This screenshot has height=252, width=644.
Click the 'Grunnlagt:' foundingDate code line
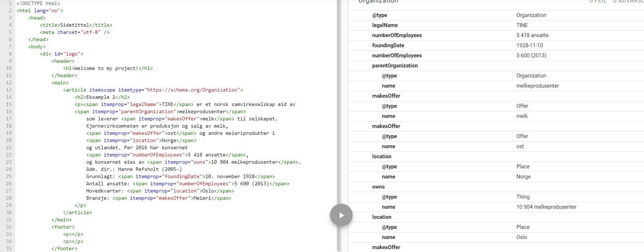(181, 176)
